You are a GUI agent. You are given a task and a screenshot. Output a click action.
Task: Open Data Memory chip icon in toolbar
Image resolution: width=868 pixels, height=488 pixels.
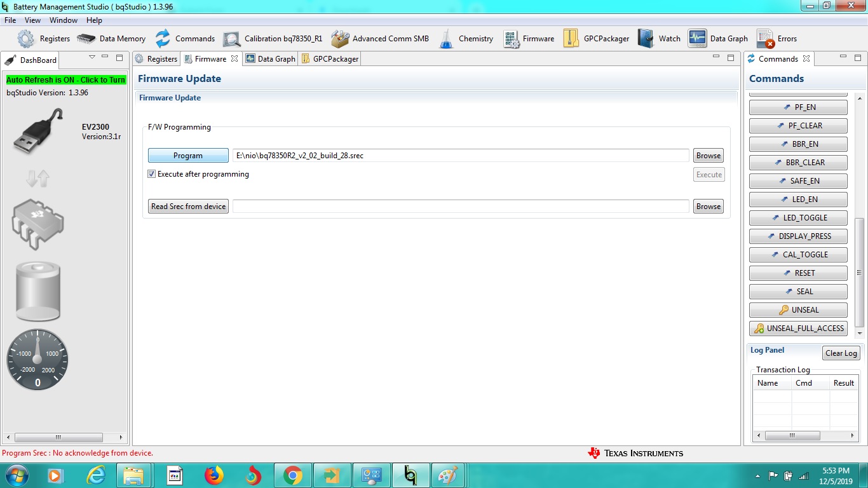[x=86, y=39]
